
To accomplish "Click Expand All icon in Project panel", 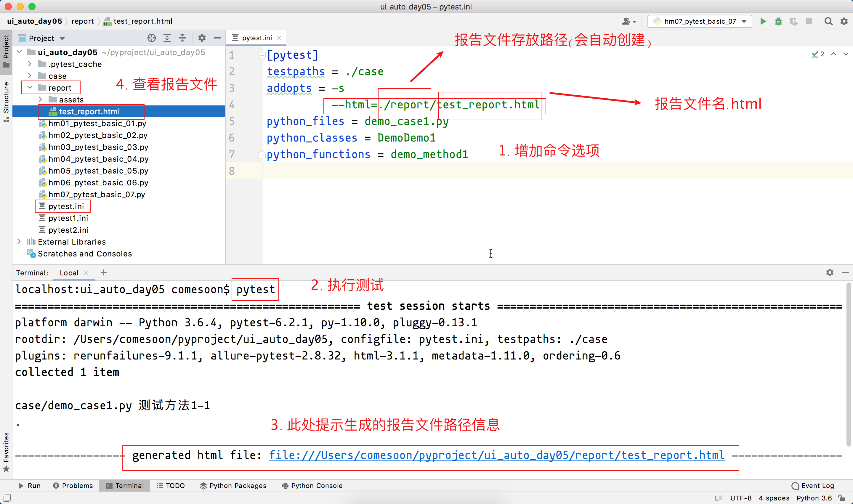I will [167, 38].
